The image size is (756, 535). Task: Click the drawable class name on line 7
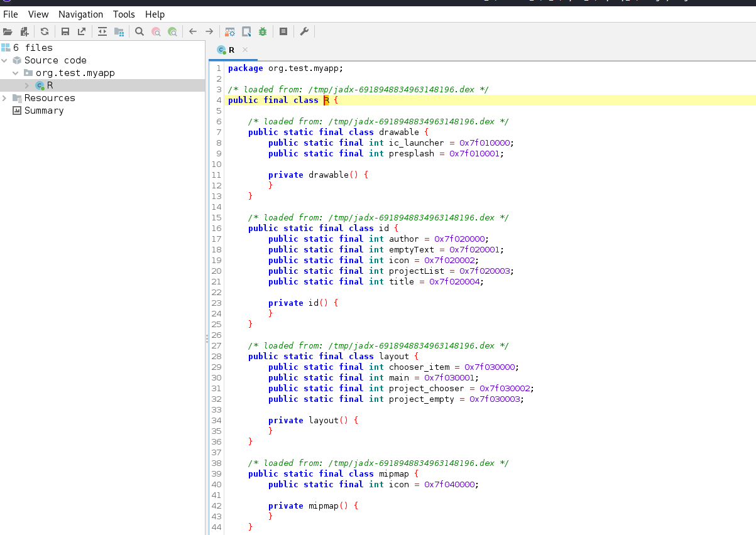(399, 132)
